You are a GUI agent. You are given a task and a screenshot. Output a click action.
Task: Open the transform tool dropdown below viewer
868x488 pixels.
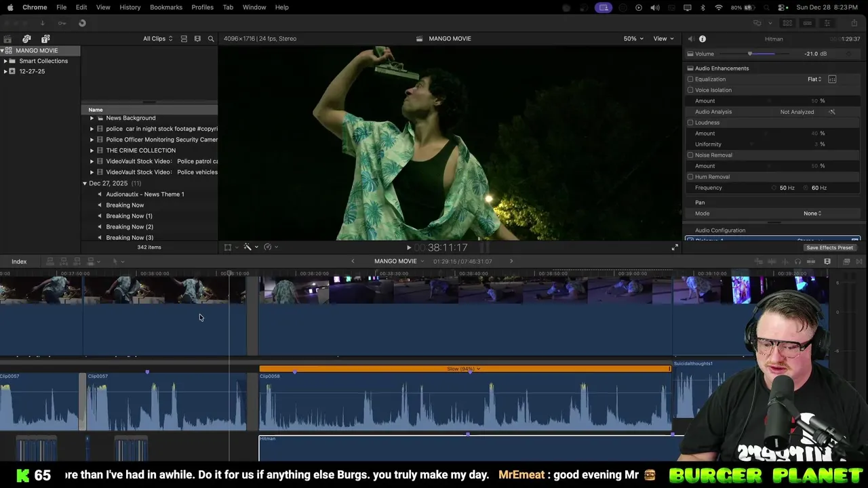pos(231,247)
